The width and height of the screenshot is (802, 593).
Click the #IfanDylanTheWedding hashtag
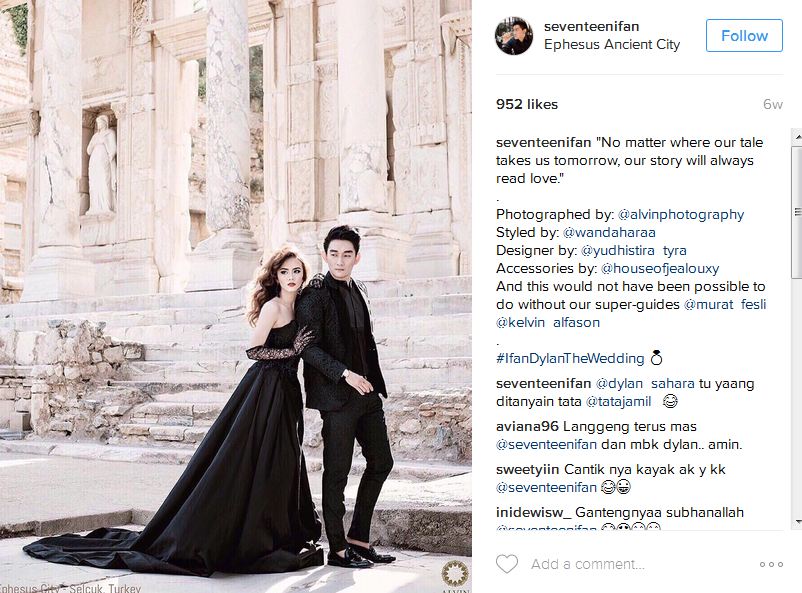point(570,358)
